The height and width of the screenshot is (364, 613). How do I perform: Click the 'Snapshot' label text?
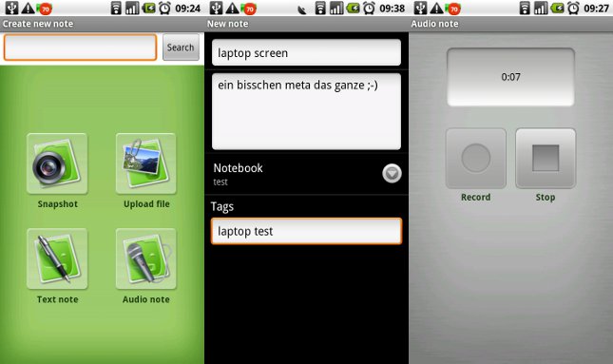point(57,204)
